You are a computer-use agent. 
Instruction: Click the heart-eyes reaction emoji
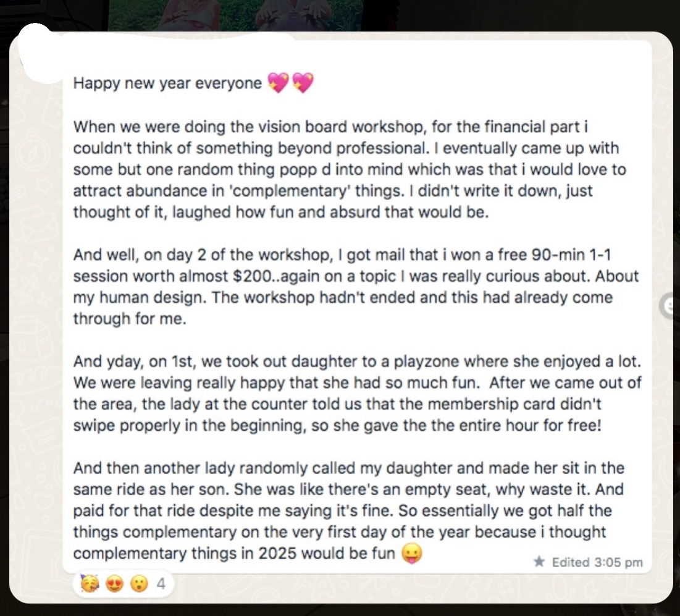[114, 583]
